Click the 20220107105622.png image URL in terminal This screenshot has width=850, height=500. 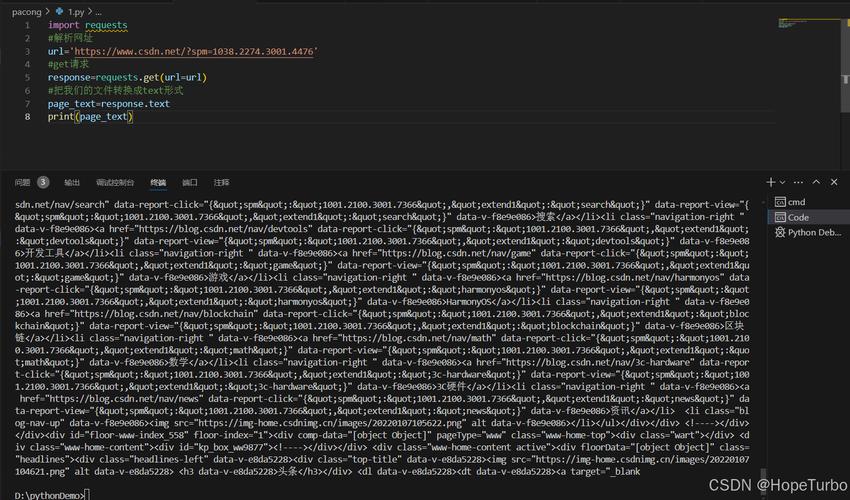click(x=331, y=423)
